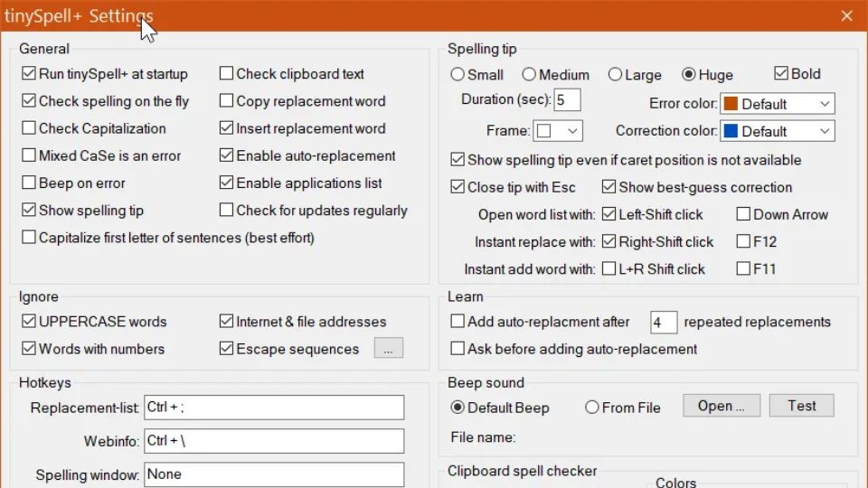Disable Enable auto-replacement checkbox
The width and height of the screenshot is (868, 488).
[226, 155]
